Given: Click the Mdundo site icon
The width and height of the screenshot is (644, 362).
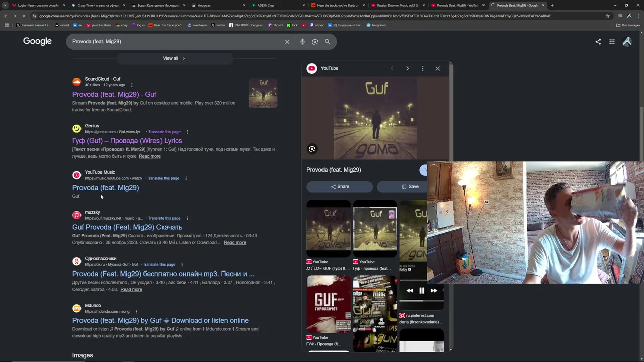Looking at the screenshot, I should [76, 309].
